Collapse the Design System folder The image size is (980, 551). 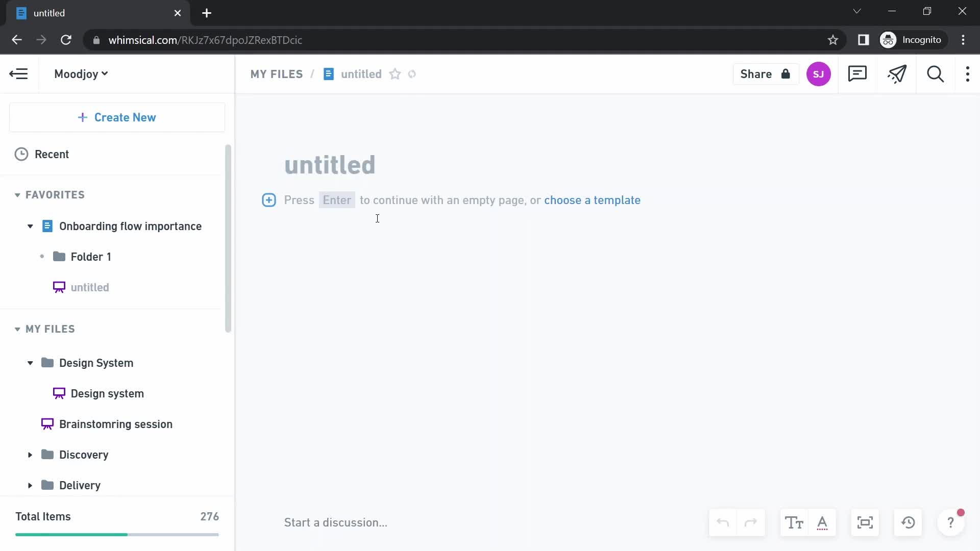pos(30,363)
